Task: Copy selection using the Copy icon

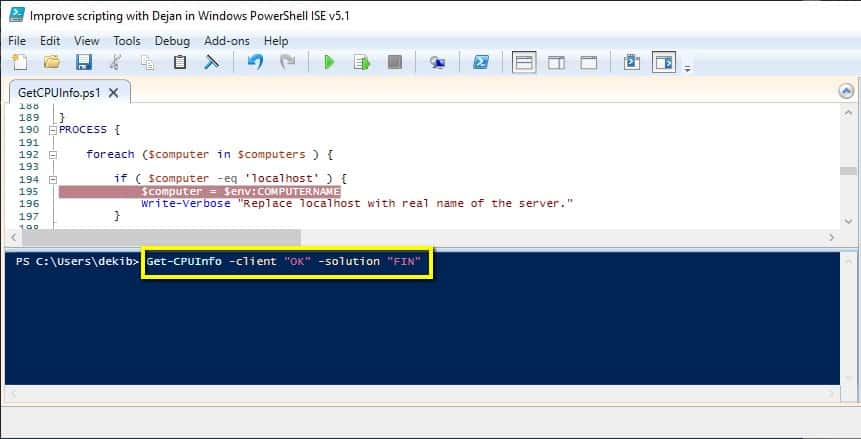Action: click(147, 62)
